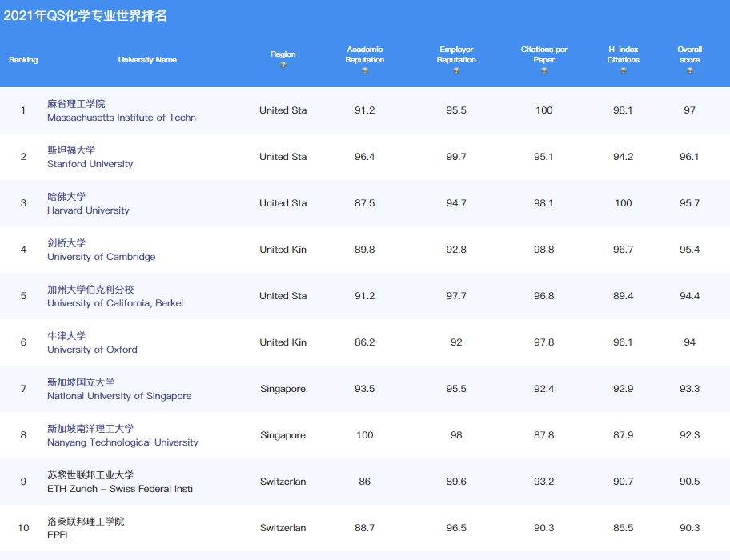The height and width of the screenshot is (560, 730).
Task: Select Stanford's overall score 96.1
Action: (689, 157)
